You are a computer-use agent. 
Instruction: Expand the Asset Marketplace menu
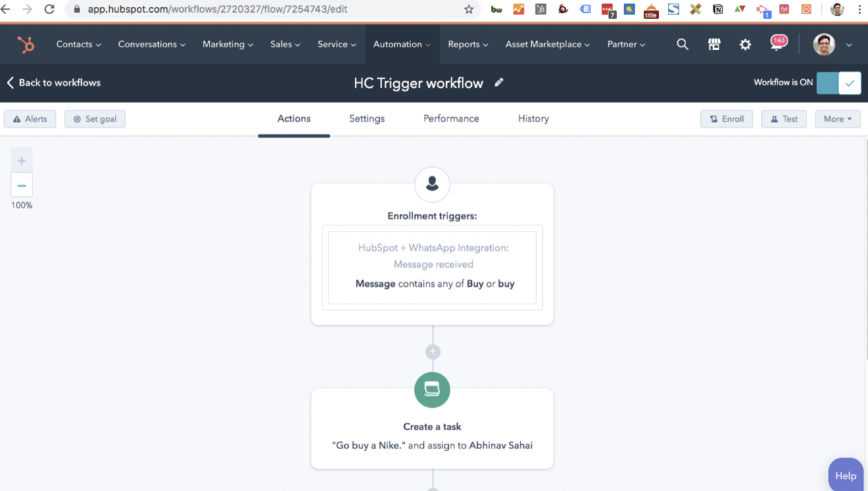click(548, 45)
